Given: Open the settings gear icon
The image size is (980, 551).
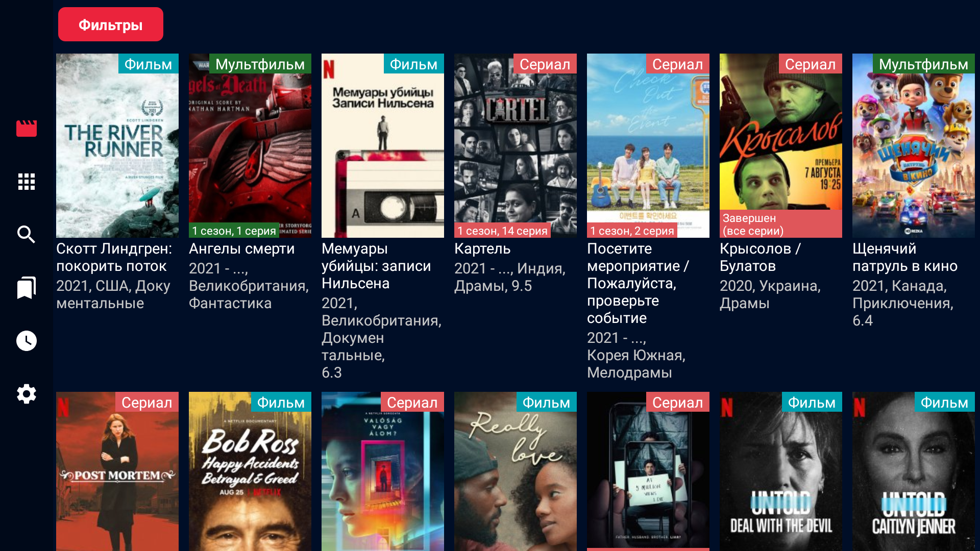Looking at the screenshot, I should pyautogui.click(x=27, y=394).
